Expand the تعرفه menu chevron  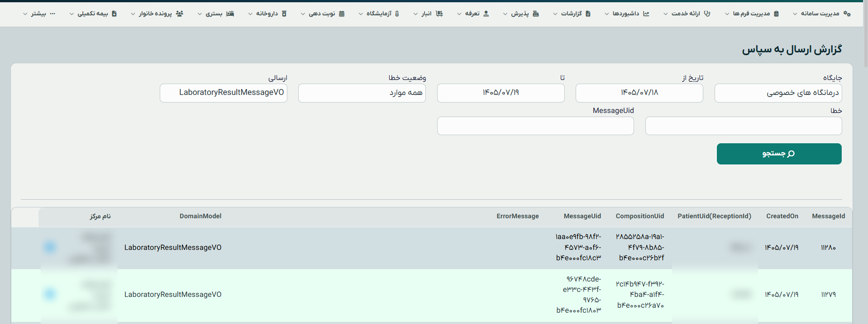[x=459, y=14]
